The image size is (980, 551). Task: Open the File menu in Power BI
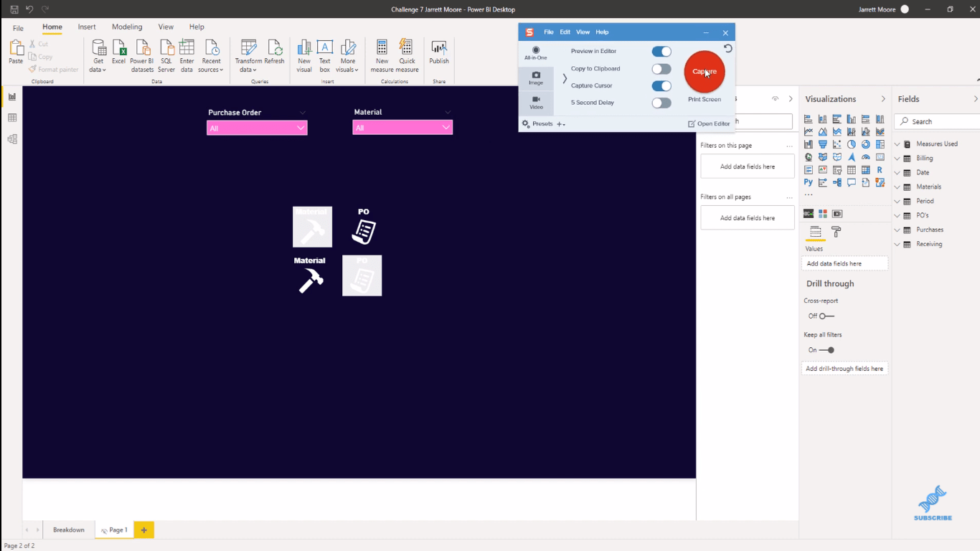pos(18,28)
